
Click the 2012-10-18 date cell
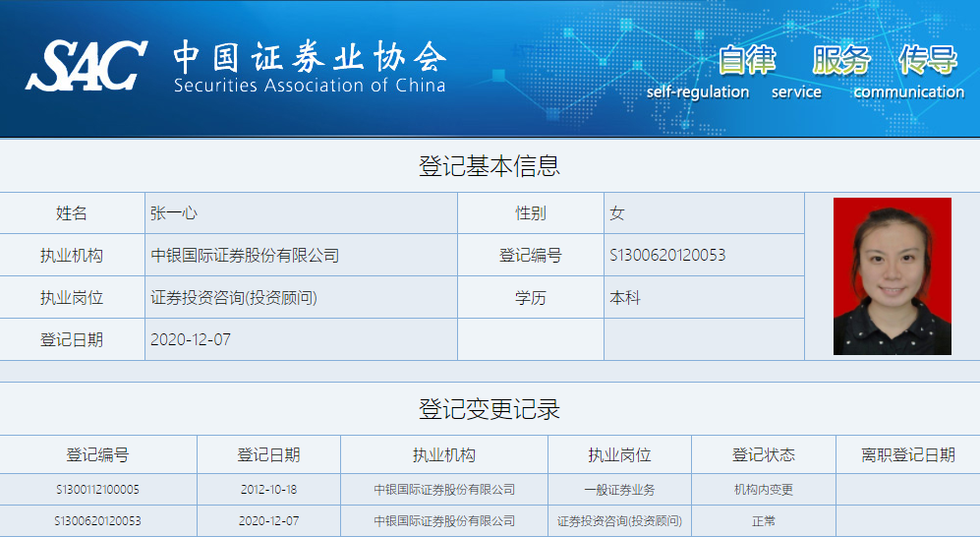268,489
